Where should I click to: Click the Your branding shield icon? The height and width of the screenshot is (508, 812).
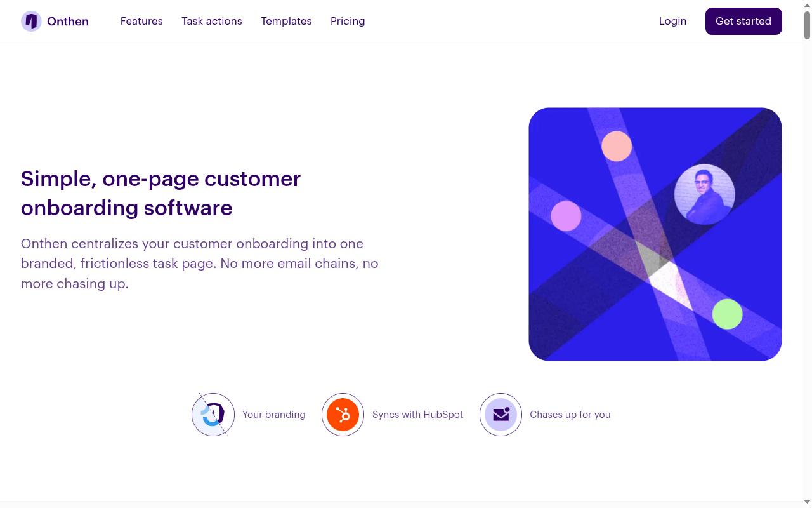213,415
